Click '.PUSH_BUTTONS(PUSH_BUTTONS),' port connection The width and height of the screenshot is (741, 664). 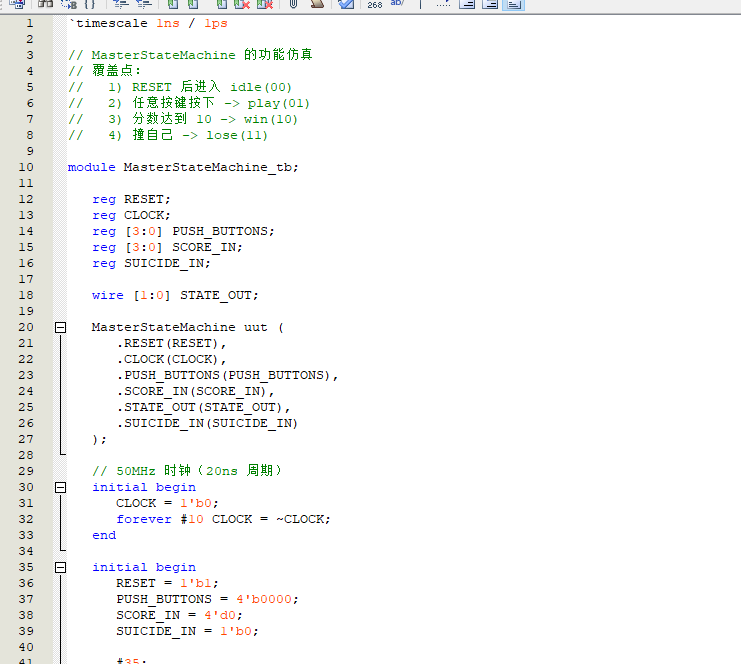227,376
